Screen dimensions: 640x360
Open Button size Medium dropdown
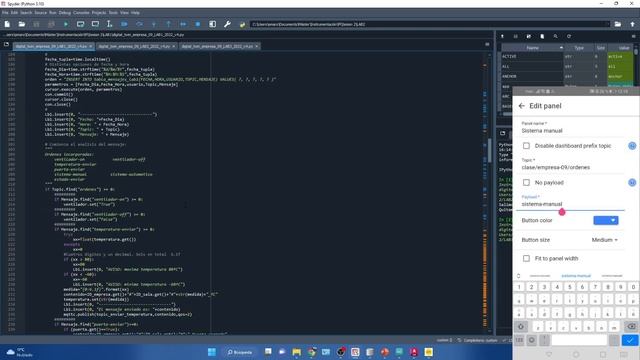tap(604, 240)
